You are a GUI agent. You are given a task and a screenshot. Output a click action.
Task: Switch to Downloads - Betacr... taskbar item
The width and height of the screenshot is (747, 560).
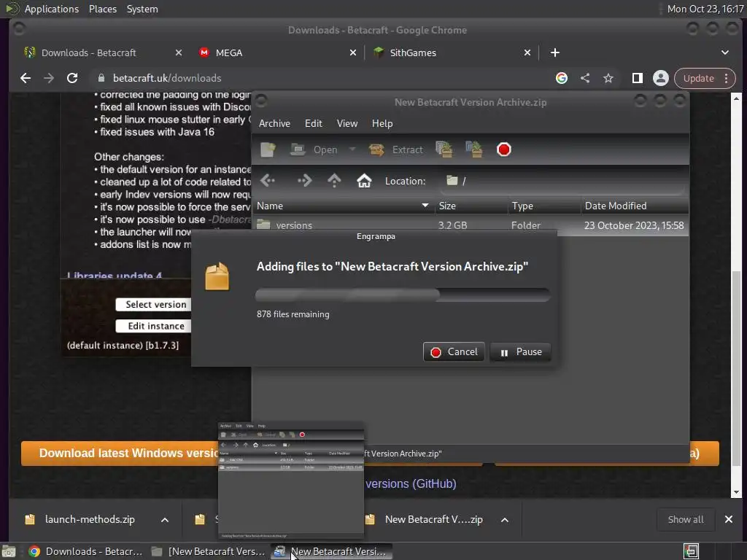coord(86,551)
